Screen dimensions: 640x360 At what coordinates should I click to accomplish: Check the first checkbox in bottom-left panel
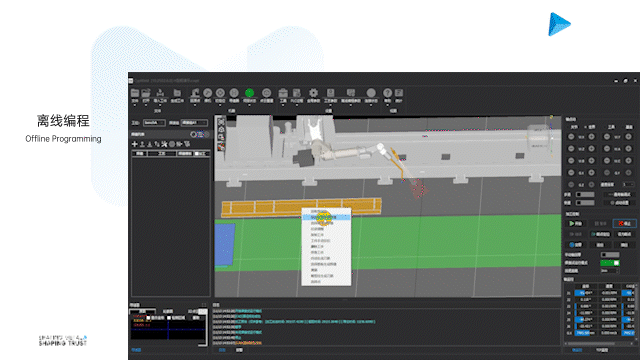tap(149, 318)
